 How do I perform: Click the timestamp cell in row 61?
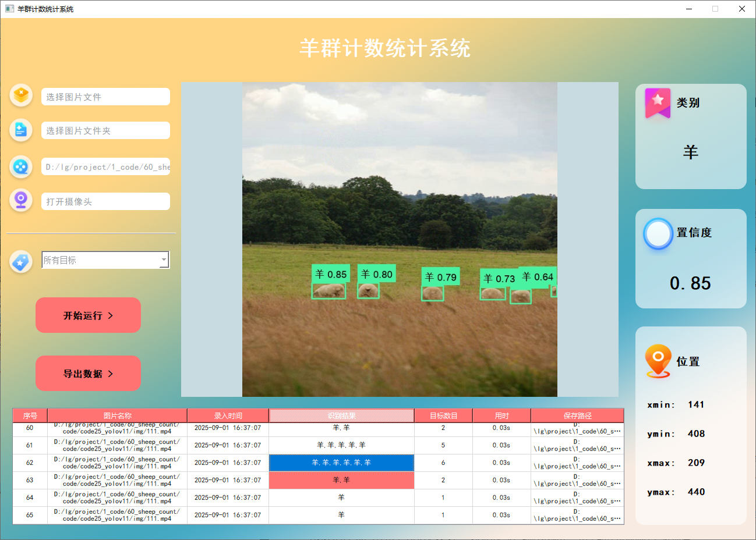228,445
